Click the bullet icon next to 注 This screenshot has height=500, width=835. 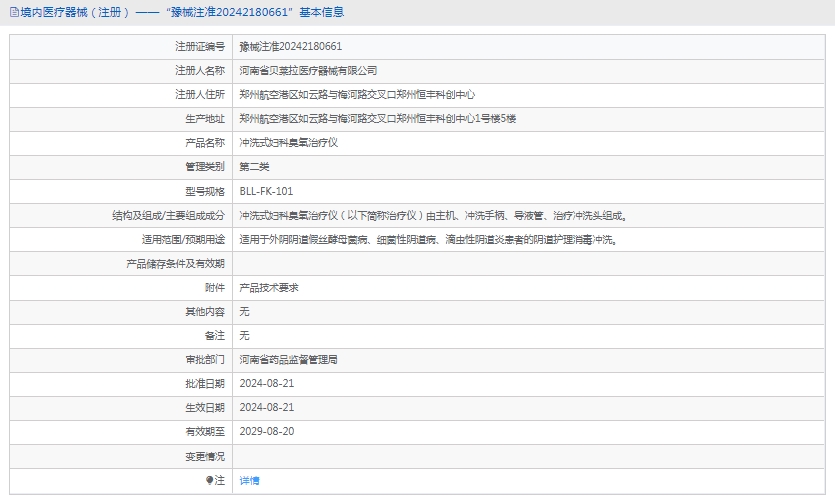pyautogui.click(x=209, y=480)
